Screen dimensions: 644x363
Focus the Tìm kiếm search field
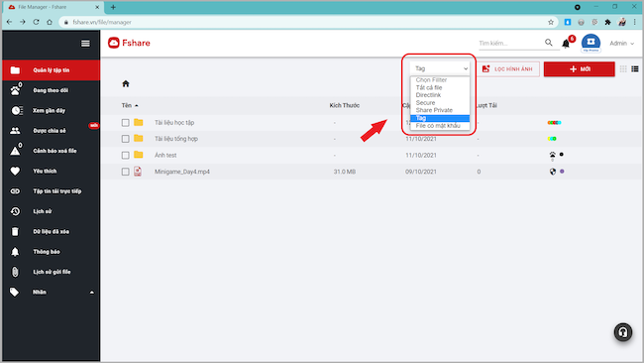[x=509, y=44]
